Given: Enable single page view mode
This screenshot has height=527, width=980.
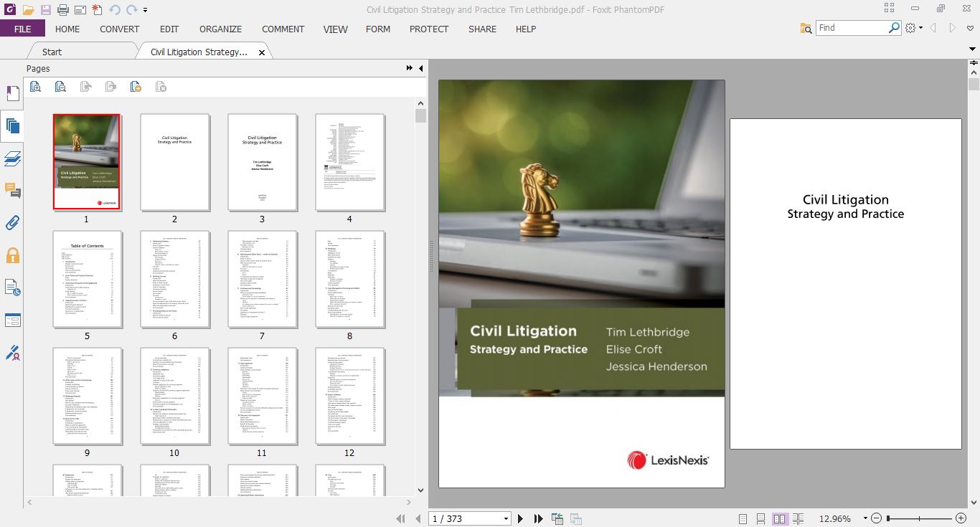Looking at the screenshot, I should coord(743,518).
